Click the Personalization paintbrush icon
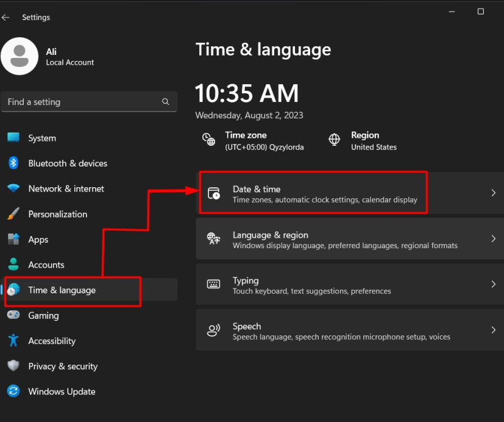This screenshot has height=422, width=504. [x=13, y=214]
